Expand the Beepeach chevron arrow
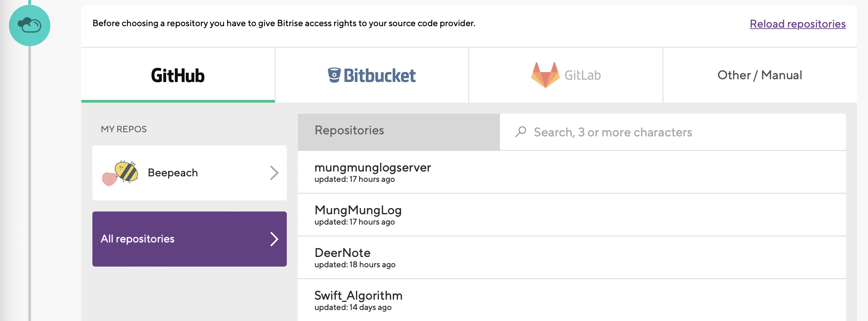This screenshot has height=321, width=868. click(274, 173)
